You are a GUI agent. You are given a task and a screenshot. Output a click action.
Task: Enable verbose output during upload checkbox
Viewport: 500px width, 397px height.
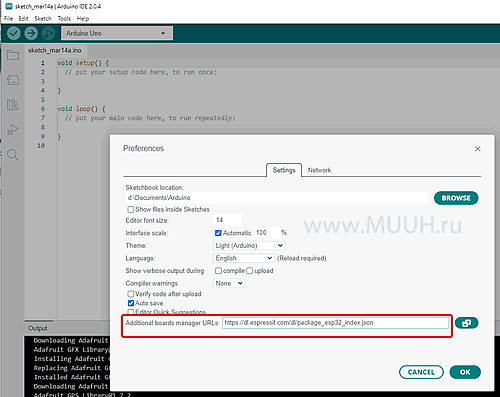tap(250, 271)
